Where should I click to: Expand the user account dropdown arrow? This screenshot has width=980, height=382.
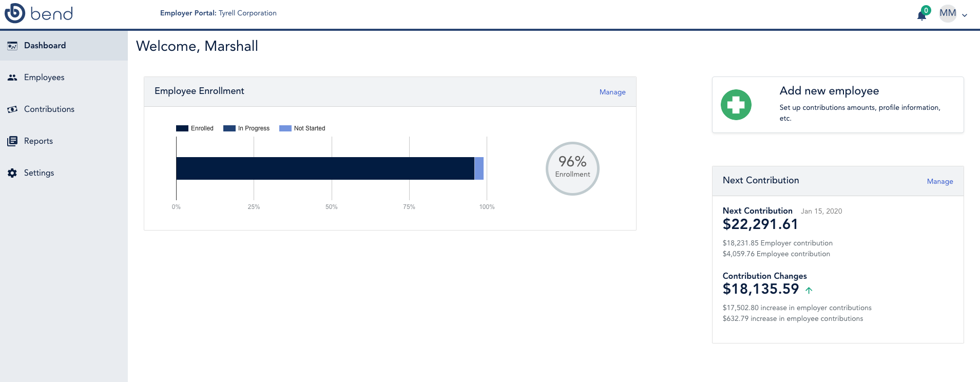[965, 15]
